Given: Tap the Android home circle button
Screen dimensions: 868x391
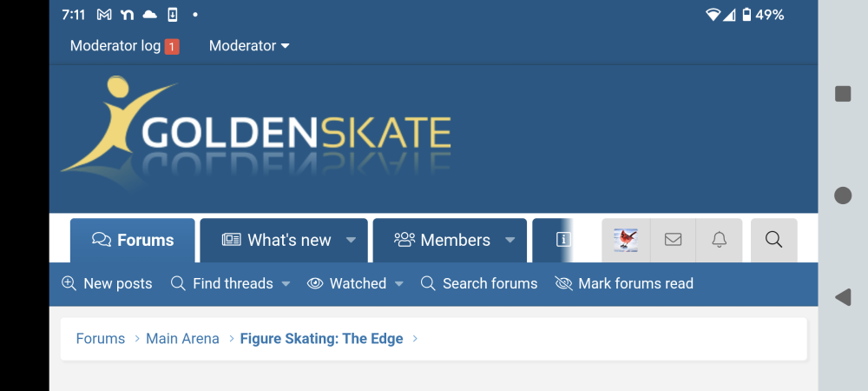Looking at the screenshot, I should click(x=843, y=195).
